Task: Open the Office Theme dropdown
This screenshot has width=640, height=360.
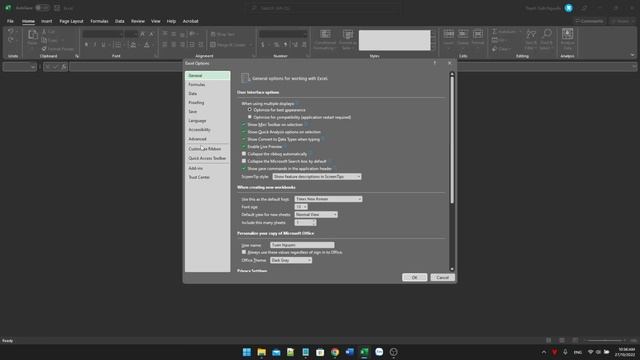Action: pyautogui.click(x=291, y=260)
